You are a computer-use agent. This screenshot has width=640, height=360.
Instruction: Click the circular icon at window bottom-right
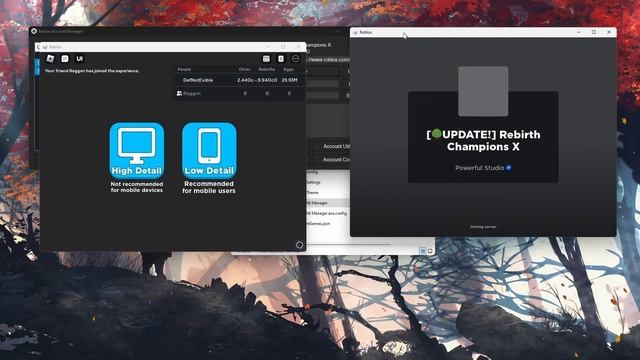tap(299, 245)
